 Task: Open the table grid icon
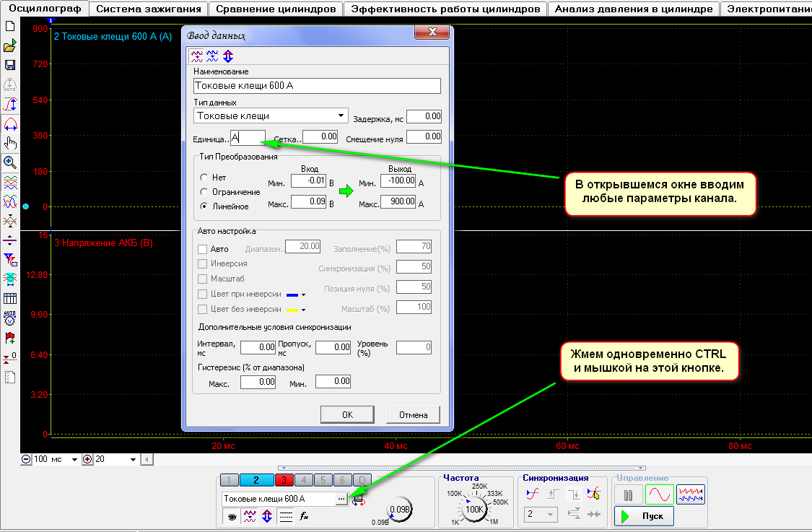(10, 298)
